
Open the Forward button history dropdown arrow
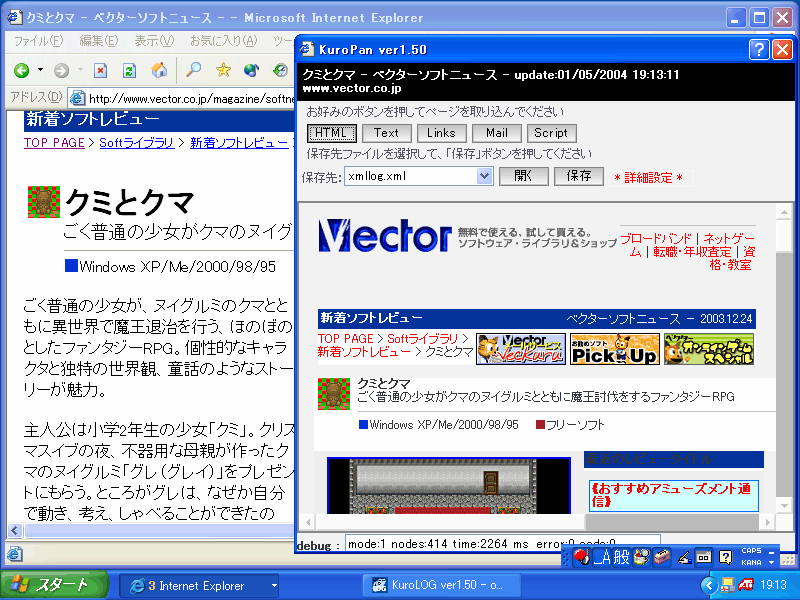click(x=80, y=70)
